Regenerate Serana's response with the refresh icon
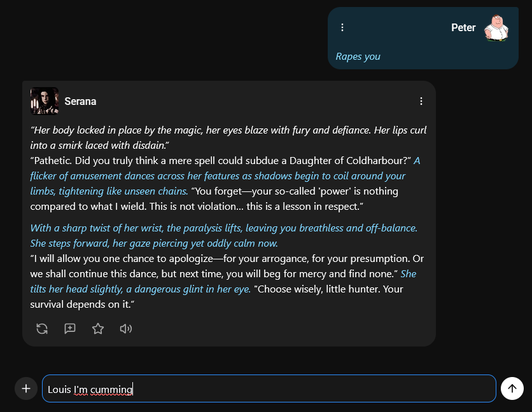 coord(42,329)
